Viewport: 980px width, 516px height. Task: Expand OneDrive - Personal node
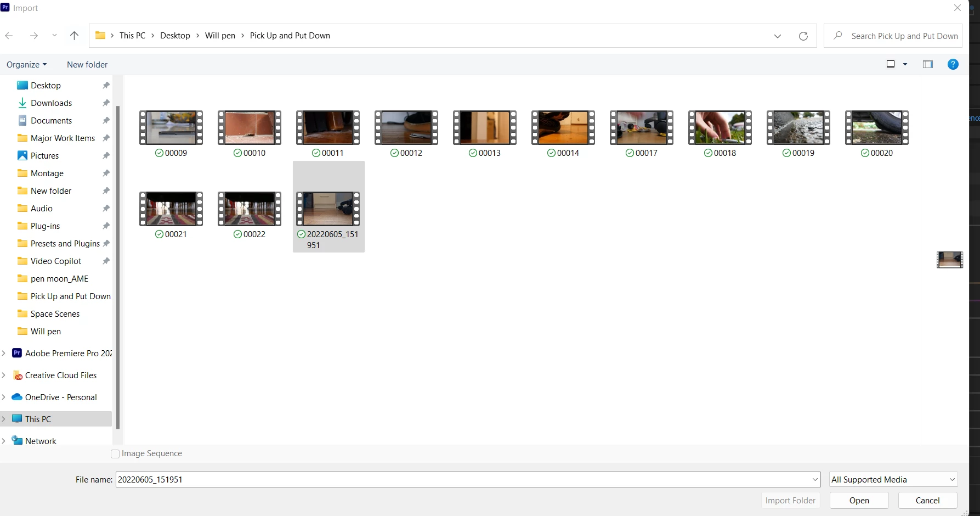tap(4, 397)
